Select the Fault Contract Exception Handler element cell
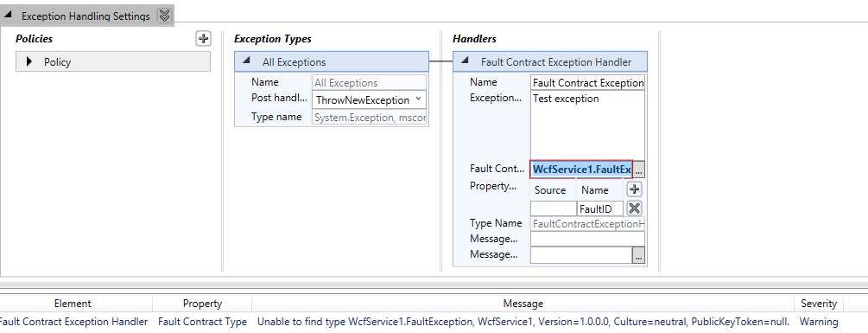This screenshot has height=333, width=868. [x=73, y=322]
